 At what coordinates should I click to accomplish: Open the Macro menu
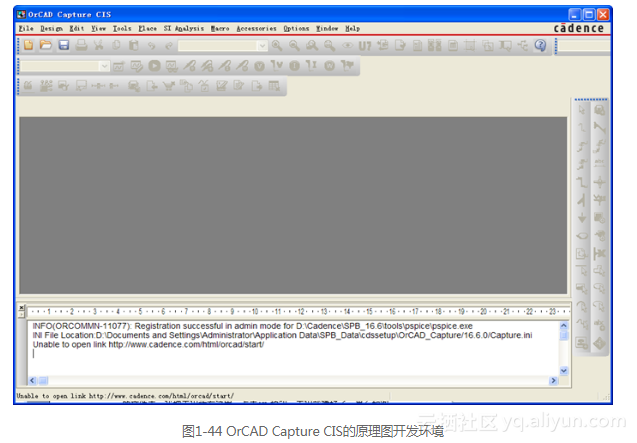tap(220, 28)
